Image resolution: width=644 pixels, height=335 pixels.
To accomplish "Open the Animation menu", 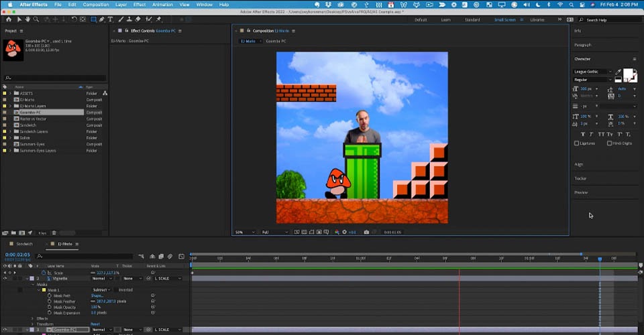I will click(x=162, y=5).
